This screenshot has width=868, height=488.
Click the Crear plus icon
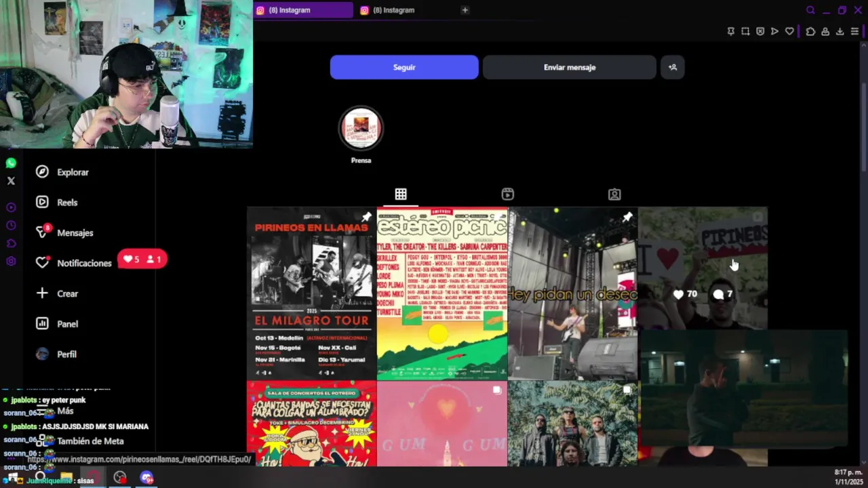point(42,293)
